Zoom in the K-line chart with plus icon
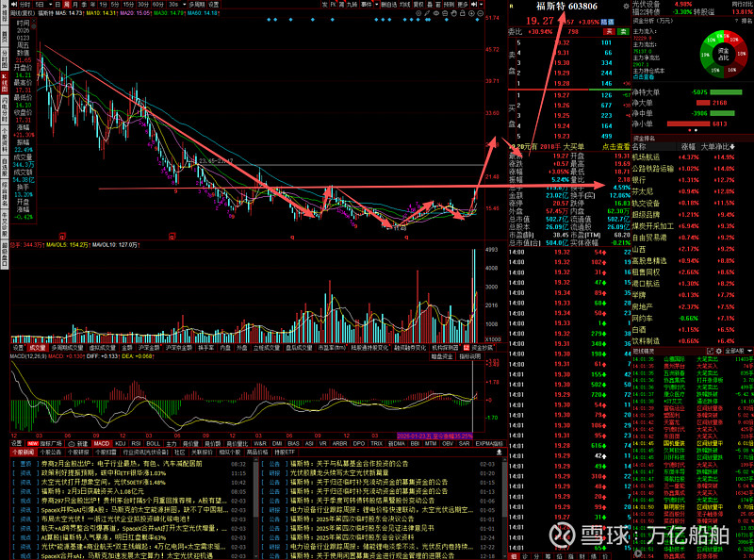754x560 pixels. 471,13
